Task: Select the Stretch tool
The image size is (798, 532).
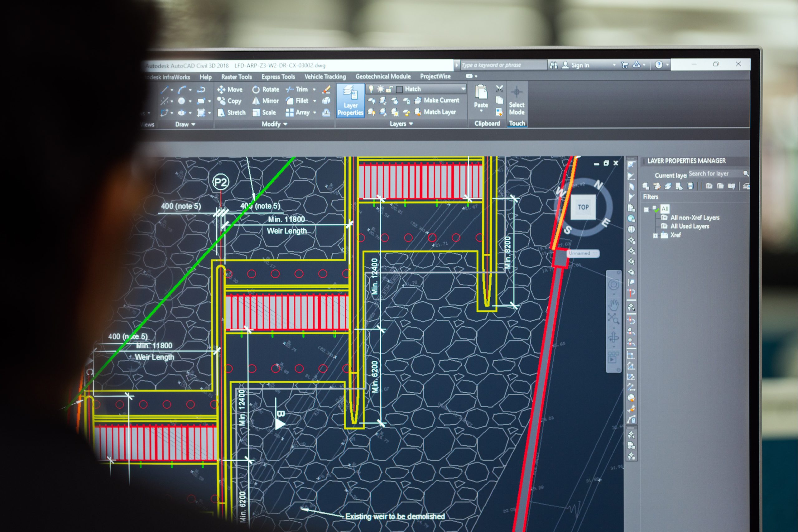Action: pyautogui.click(x=231, y=113)
